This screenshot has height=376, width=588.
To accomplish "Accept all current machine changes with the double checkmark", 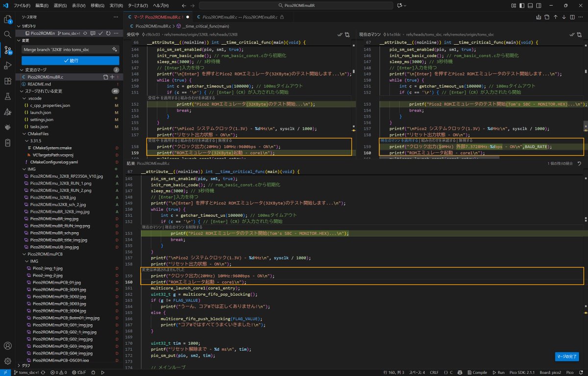I will pos(571,34).
